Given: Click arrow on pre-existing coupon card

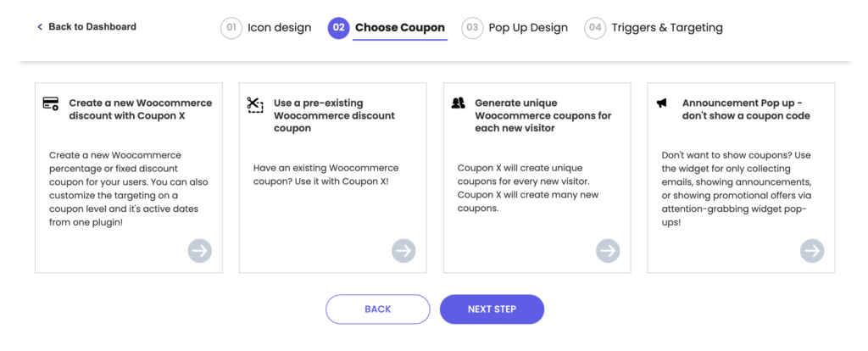Looking at the screenshot, I should pyautogui.click(x=403, y=251).
